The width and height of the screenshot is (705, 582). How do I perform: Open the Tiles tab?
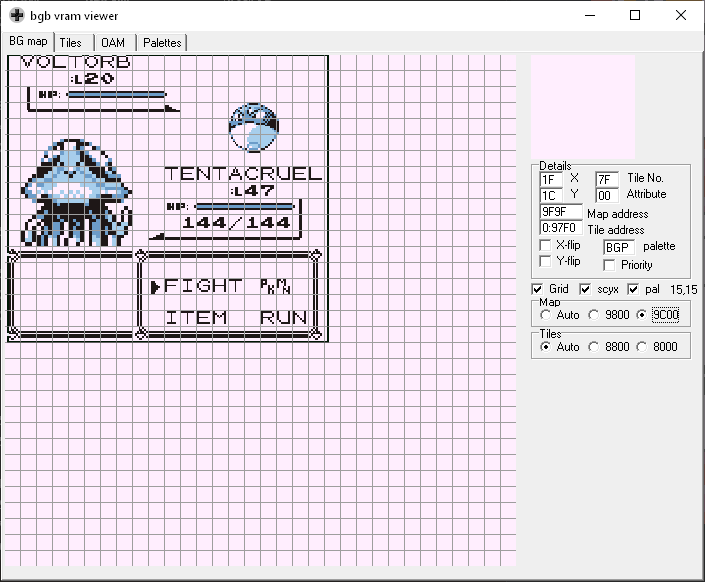71,43
